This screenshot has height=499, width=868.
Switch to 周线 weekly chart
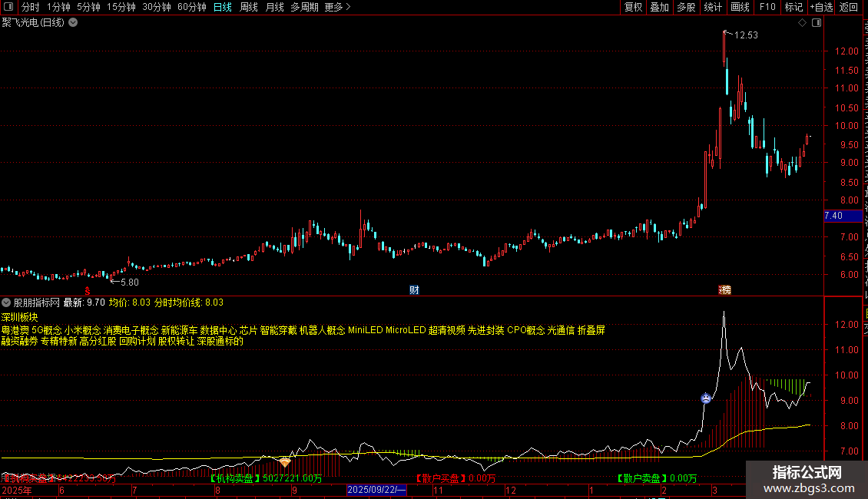click(x=249, y=7)
